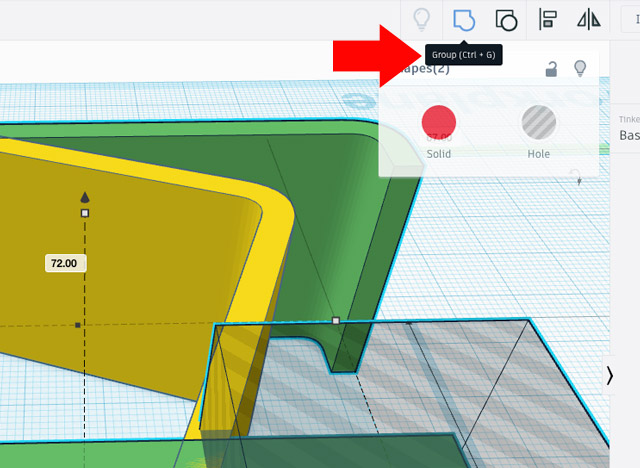Screen dimensions: 640x468
Task: Expand the right sidebar panel chevron
Action: pos(610,374)
